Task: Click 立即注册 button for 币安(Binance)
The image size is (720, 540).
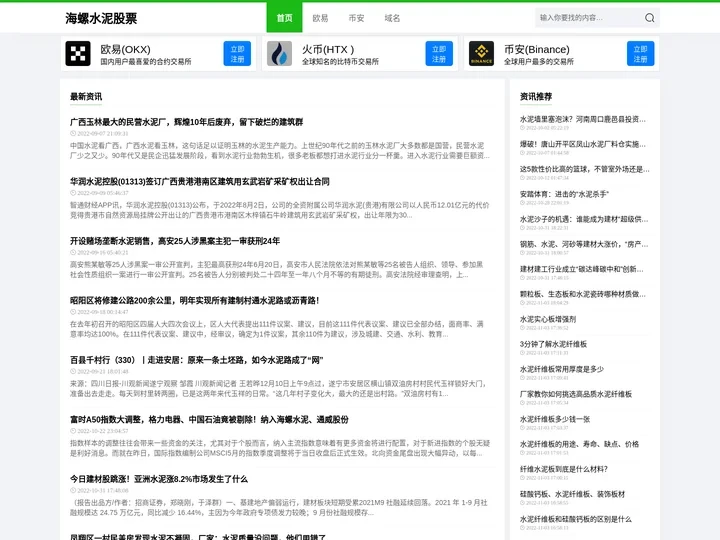Action: point(641,54)
